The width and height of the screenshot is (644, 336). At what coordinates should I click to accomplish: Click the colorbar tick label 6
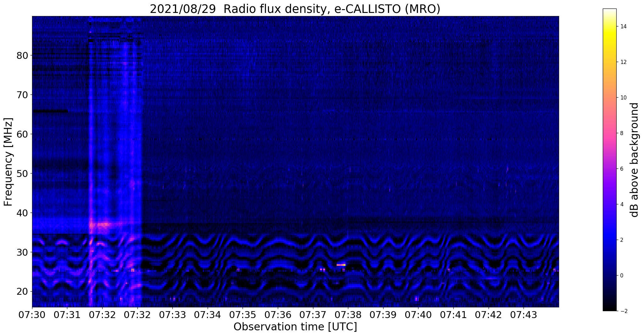621,169
